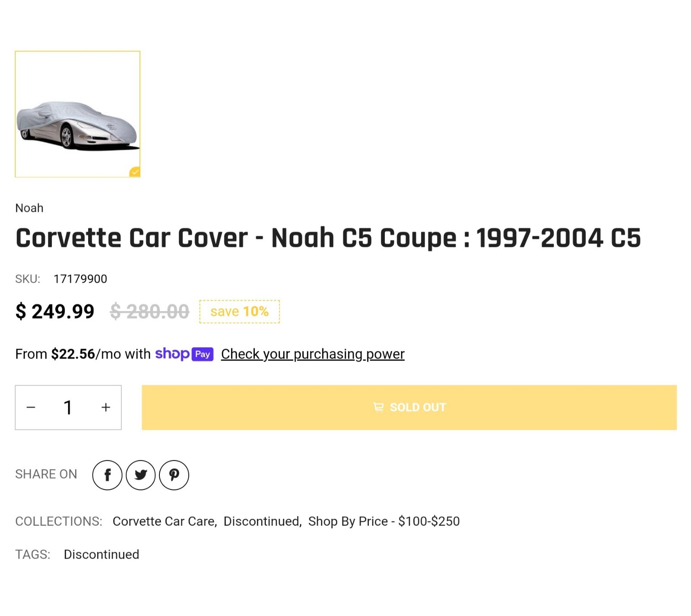Share product on Twitter
Viewport: 691px width, 616px height.
tap(140, 475)
